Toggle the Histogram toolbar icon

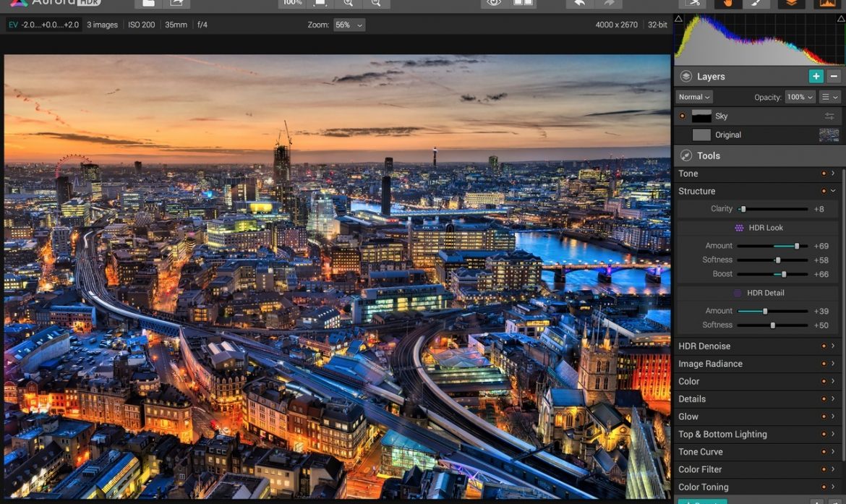[x=827, y=3]
